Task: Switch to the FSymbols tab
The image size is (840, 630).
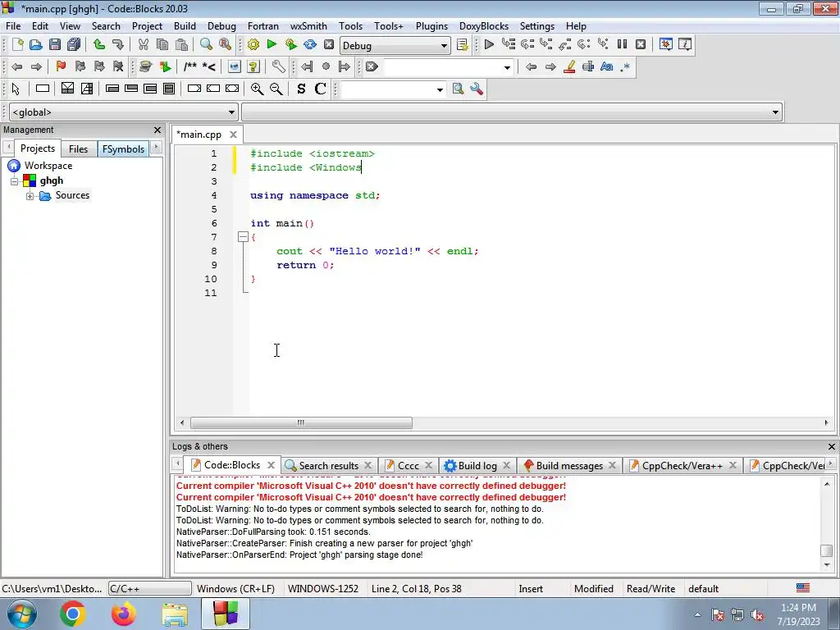Action: pos(123,149)
